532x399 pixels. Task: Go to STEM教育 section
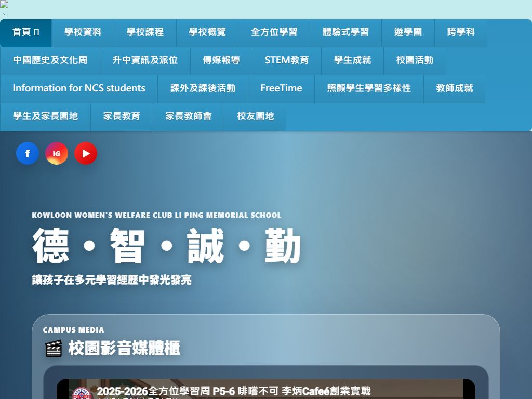(x=287, y=61)
